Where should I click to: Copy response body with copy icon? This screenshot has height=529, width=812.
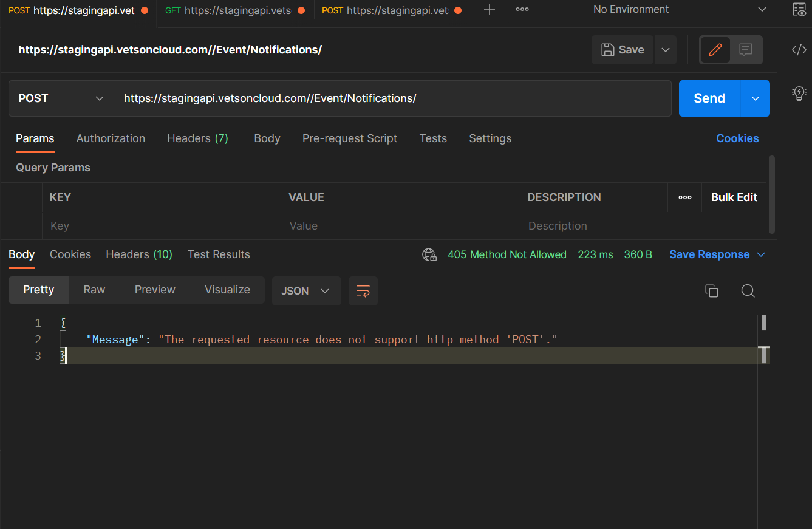pos(711,291)
